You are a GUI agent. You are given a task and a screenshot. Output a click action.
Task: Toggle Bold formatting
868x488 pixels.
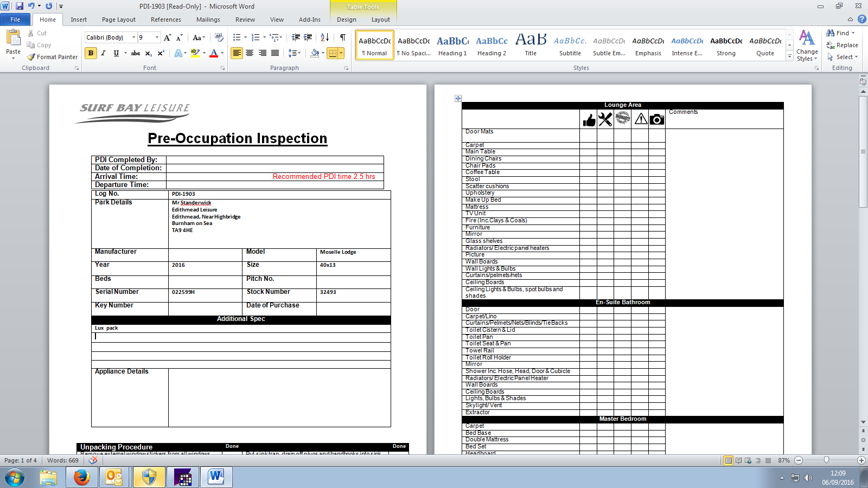(x=91, y=53)
